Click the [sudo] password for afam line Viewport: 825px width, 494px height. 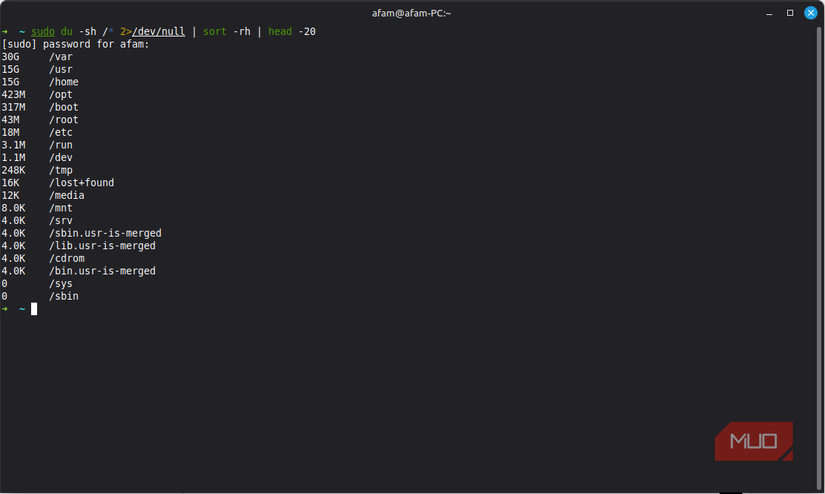tap(75, 44)
